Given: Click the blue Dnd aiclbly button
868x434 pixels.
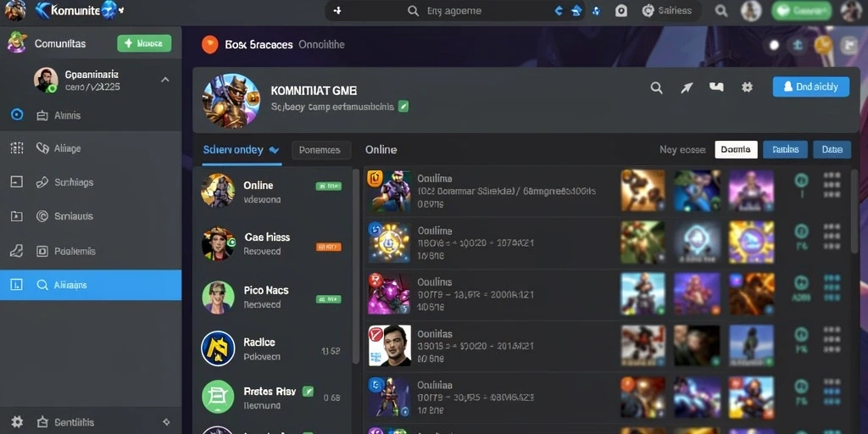Looking at the screenshot, I should pos(811,87).
